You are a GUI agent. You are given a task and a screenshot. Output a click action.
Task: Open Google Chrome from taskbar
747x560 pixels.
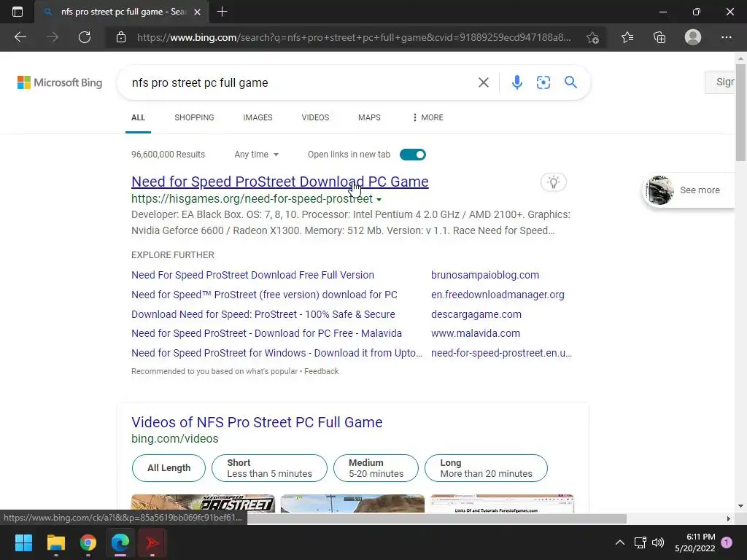[x=88, y=542]
